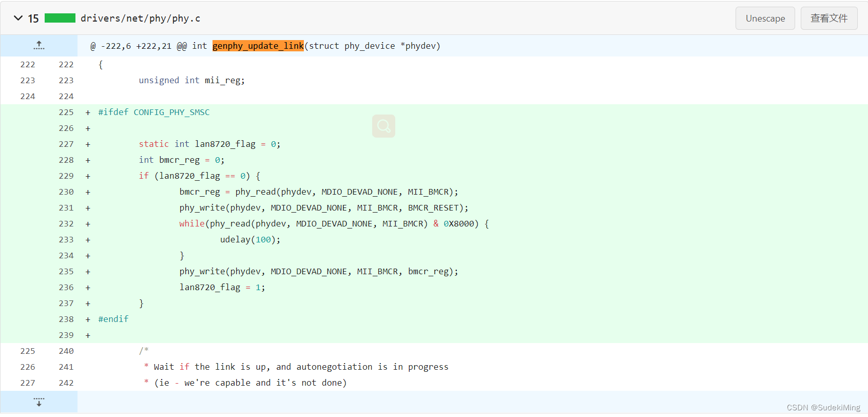The width and height of the screenshot is (868, 417).
Task: Click the file path drivers/net/phy/phy.c
Action: (x=140, y=18)
